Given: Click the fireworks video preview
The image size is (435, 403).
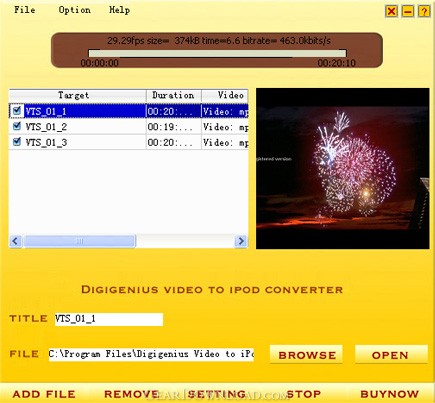Looking at the screenshot, I should (x=342, y=168).
